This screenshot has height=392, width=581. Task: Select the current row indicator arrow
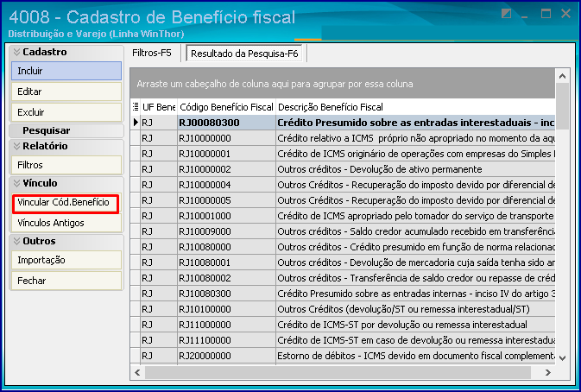[x=136, y=123]
